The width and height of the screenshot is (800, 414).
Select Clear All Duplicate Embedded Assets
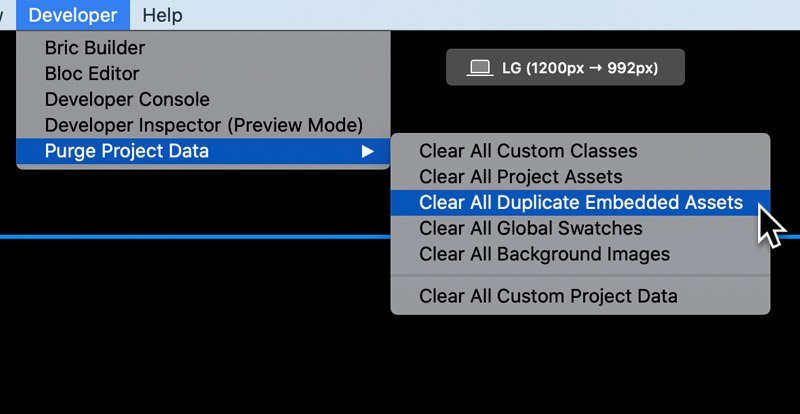[580, 203]
